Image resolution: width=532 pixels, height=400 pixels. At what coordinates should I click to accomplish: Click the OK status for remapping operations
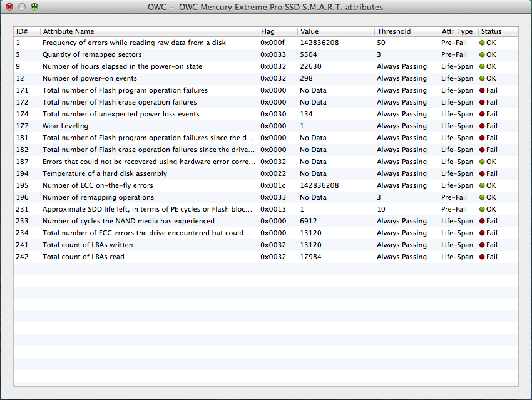pyautogui.click(x=488, y=197)
